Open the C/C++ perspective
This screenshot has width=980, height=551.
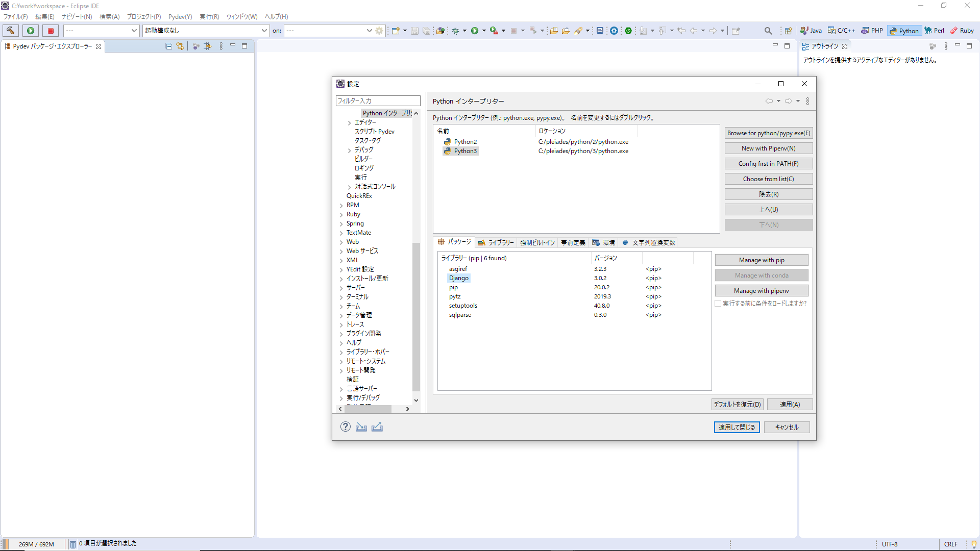click(x=841, y=31)
